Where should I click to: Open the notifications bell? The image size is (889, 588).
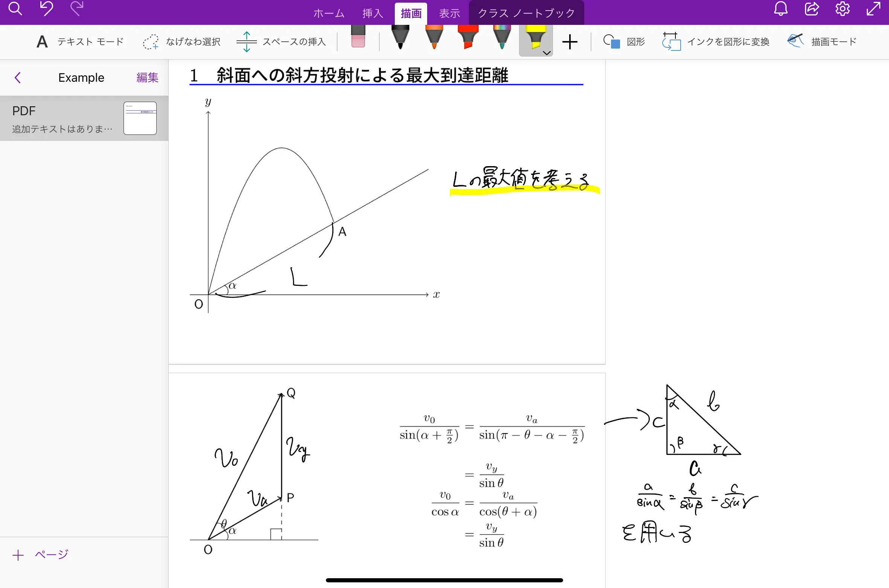click(781, 9)
